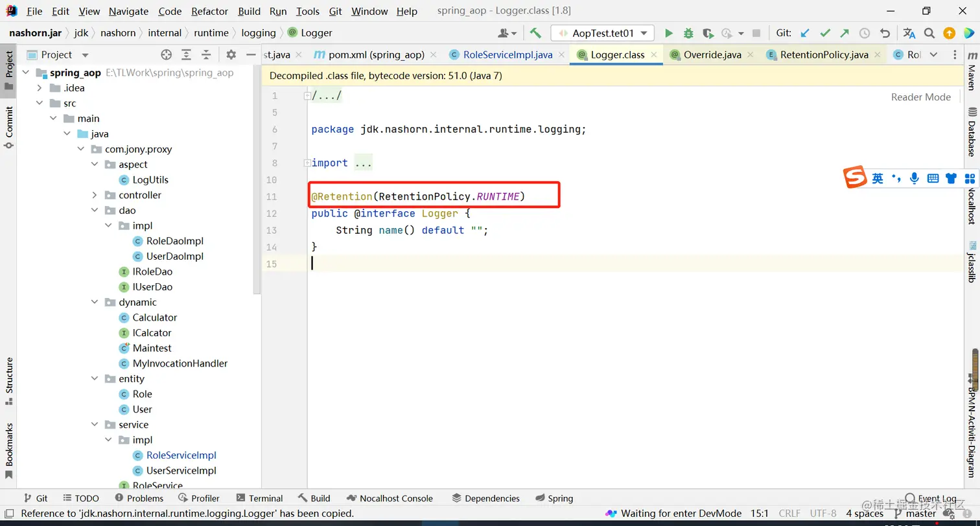Push commits with the green arrow icon
Screen dimensions: 980x526
coord(845,33)
